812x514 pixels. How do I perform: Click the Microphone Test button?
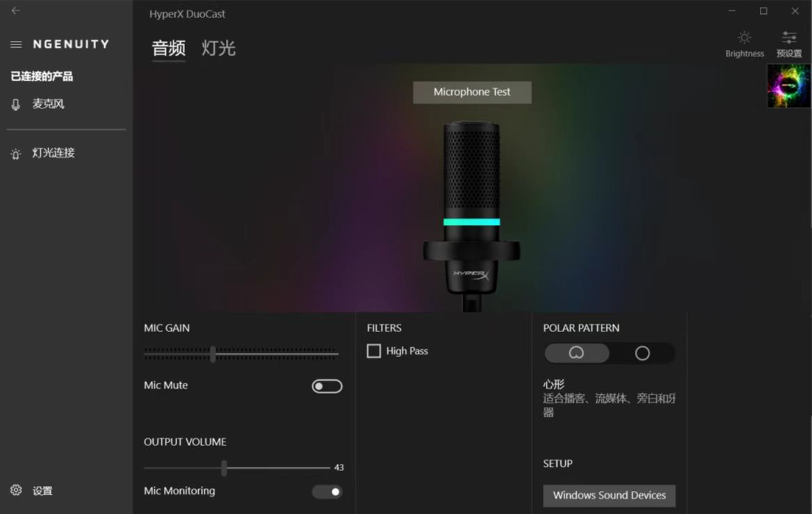tap(472, 92)
